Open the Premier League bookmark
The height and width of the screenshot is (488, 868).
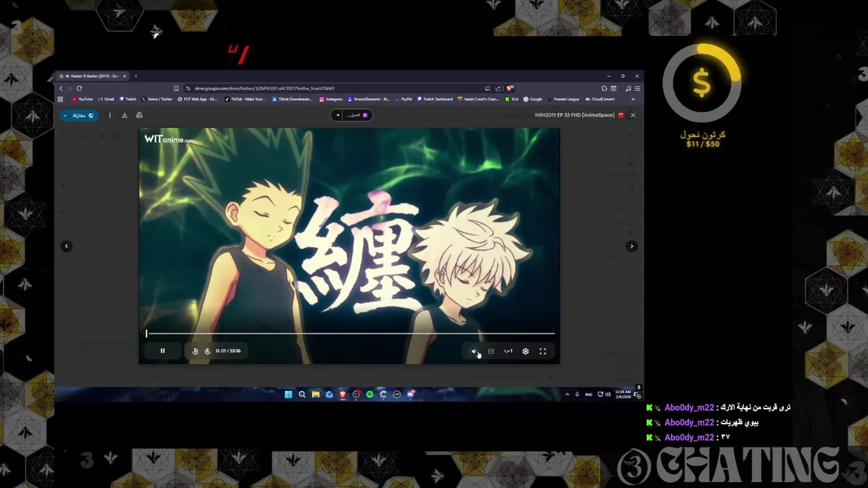(x=564, y=99)
